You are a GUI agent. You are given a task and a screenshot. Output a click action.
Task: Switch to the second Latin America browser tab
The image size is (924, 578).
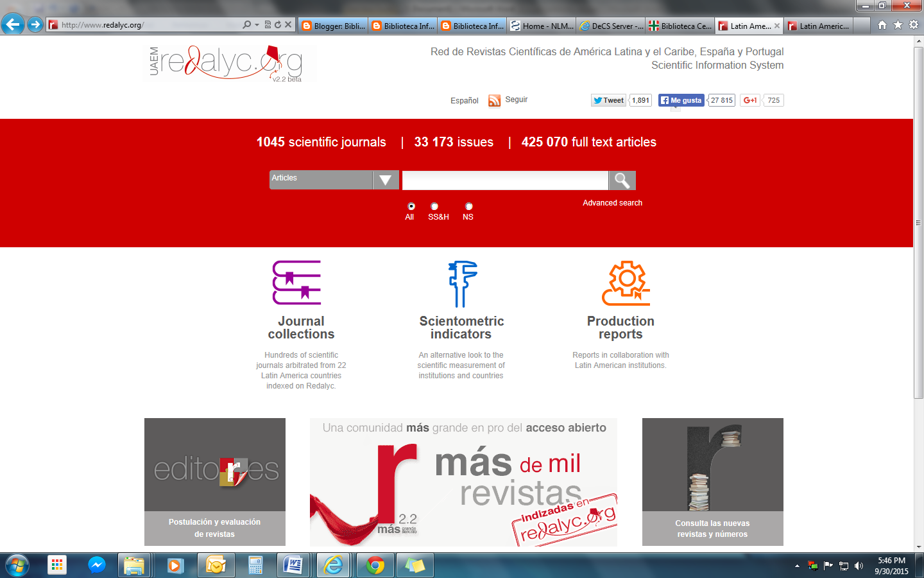pos(820,26)
